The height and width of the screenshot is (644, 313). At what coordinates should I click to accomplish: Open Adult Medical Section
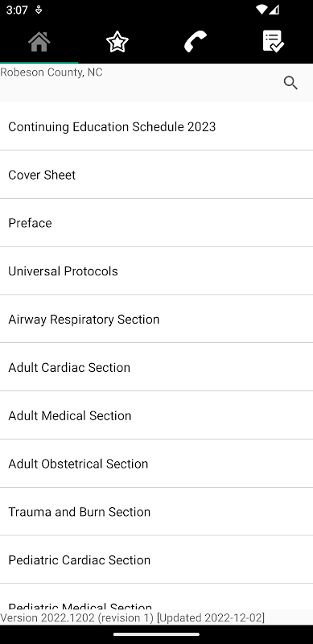(x=156, y=415)
